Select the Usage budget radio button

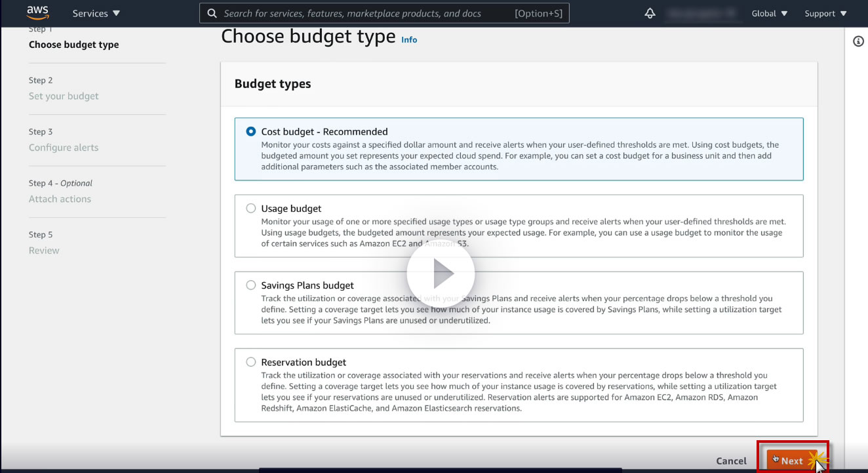pyautogui.click(x=251, y=209)
